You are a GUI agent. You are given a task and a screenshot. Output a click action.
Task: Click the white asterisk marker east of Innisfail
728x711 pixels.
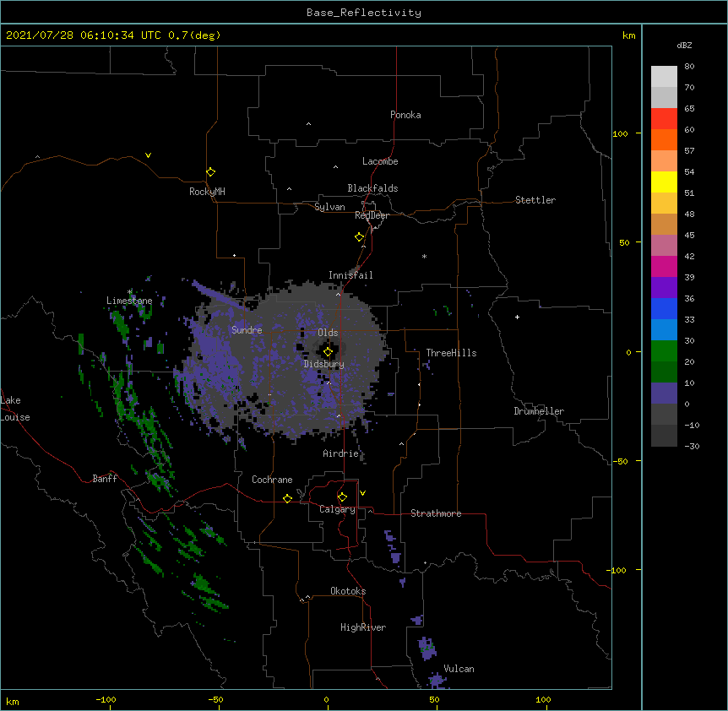(x=424, y=256)
